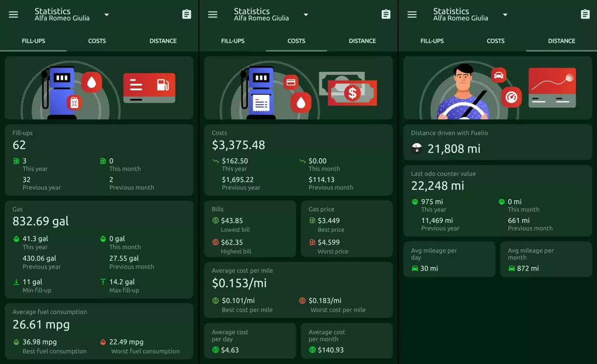Expand the vehicle selector arrow on the rightmost screen
Image resolution: width=597 pixels, height=364 pixels.
point(505,15)
